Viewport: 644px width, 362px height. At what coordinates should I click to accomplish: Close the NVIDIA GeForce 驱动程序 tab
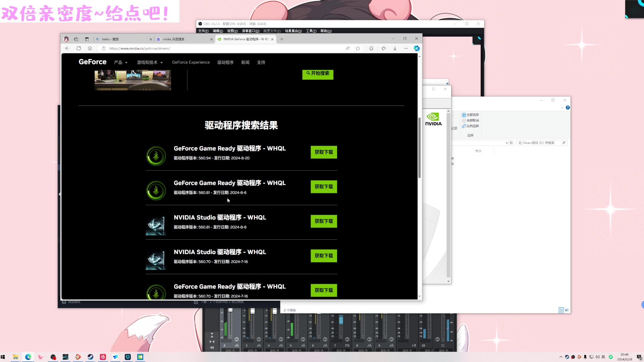point(272,39)
